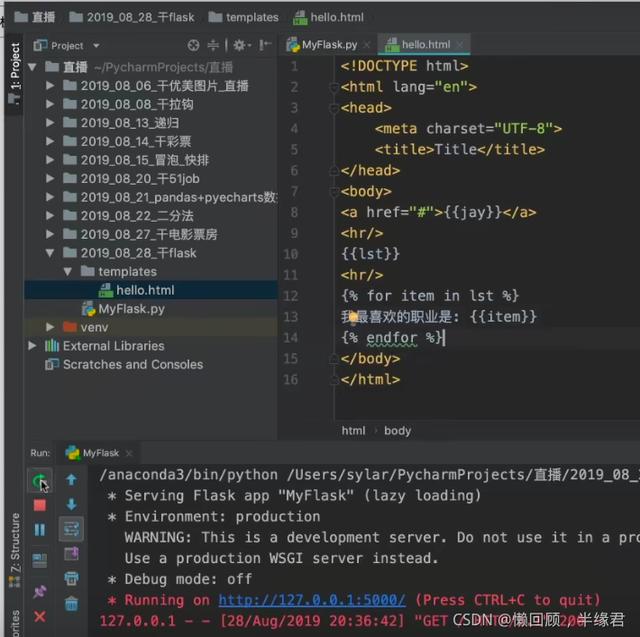Click the endfor keyword on line 14
This screenshot has height=637, width=640.
click(x=392, y=338)
